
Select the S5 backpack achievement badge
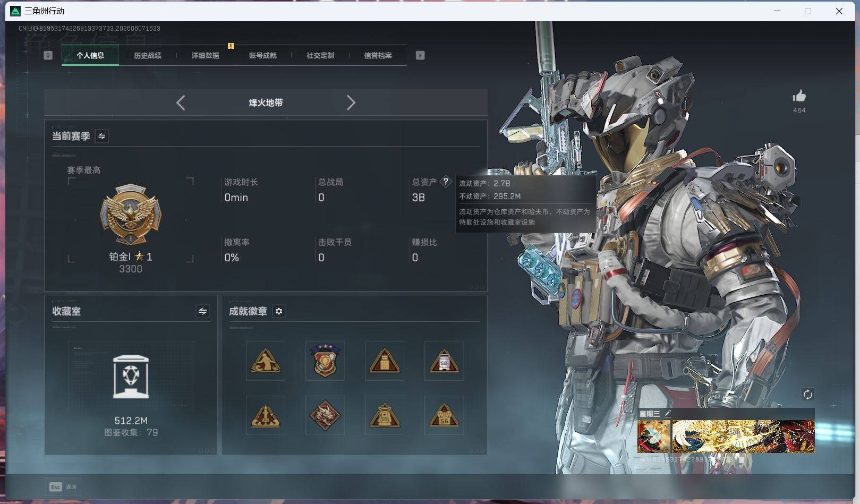coord(385,415)
